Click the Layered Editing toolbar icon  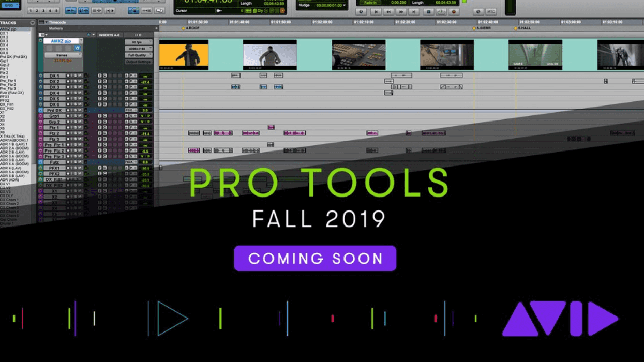[x=160, y=10]
